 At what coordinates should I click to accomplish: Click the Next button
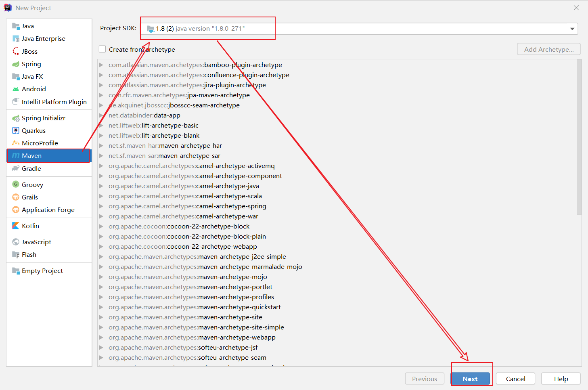[x=470, y=379]
